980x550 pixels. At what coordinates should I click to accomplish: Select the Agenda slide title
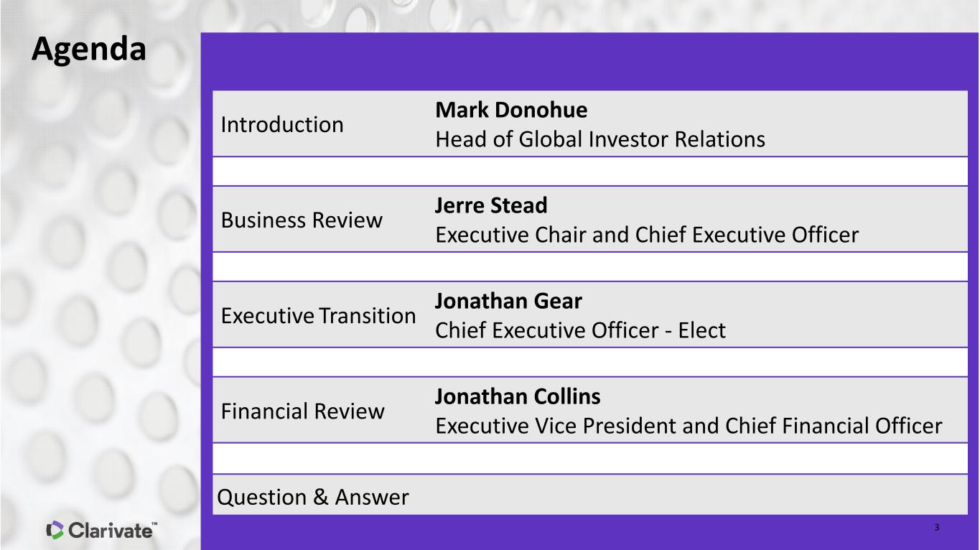(x=89, y=50)
